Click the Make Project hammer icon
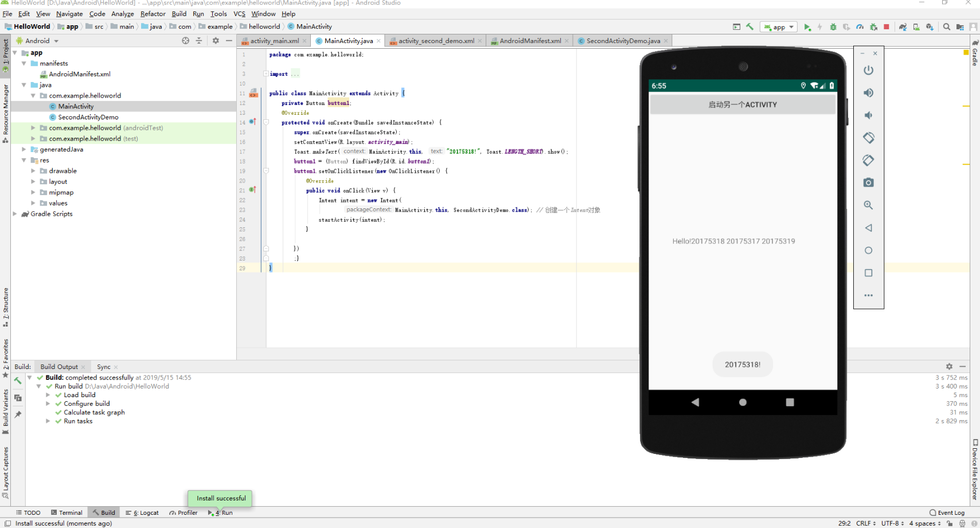 (x=749, y=27)
